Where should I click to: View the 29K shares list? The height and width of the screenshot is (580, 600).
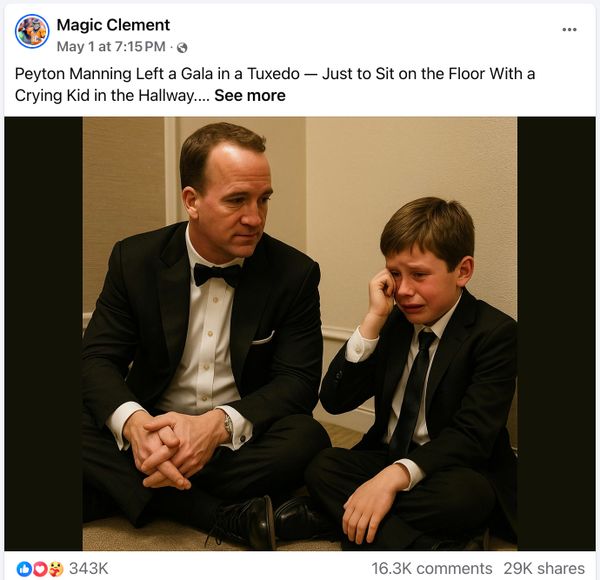[544, 568]
